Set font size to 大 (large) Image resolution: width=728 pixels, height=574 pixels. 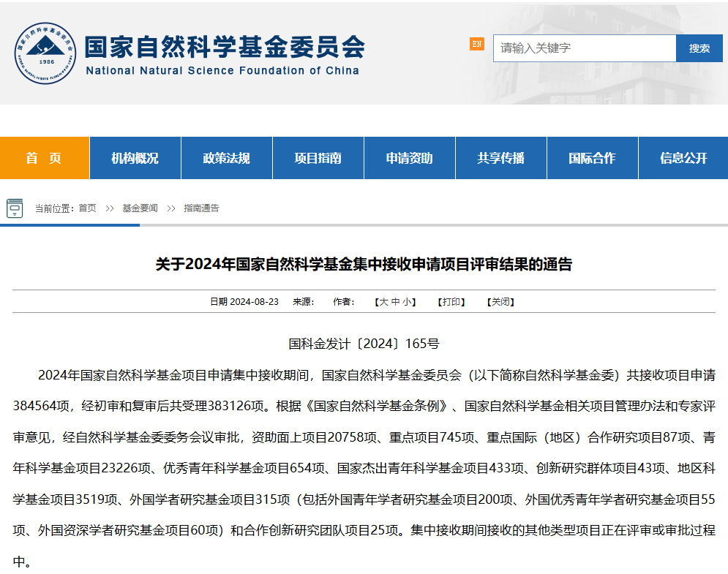(383, 302)
